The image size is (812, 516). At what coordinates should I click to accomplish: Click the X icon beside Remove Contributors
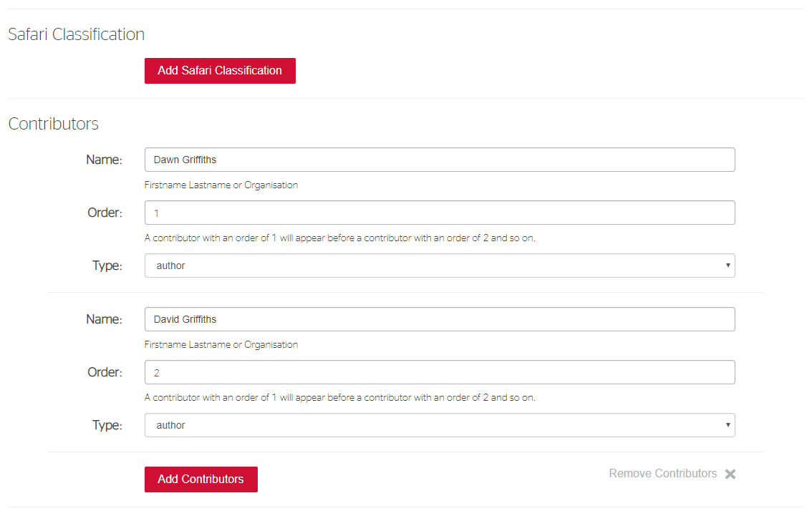pos(730,474)
